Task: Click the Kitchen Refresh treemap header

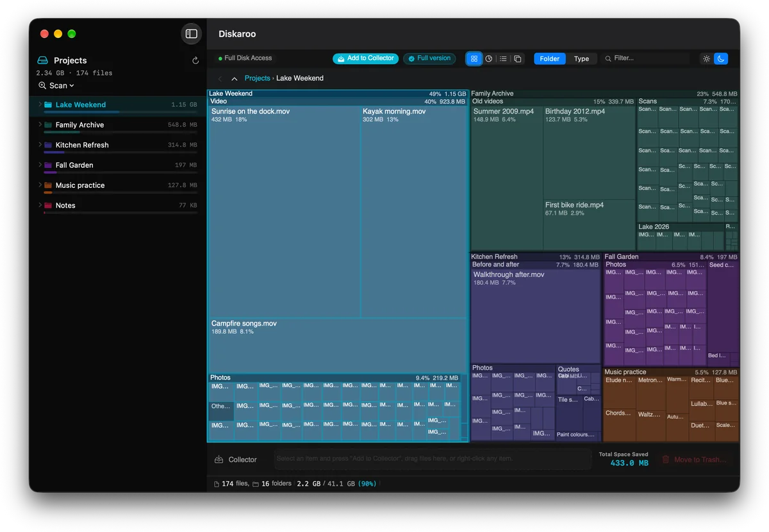Action: tap(536, 257)
